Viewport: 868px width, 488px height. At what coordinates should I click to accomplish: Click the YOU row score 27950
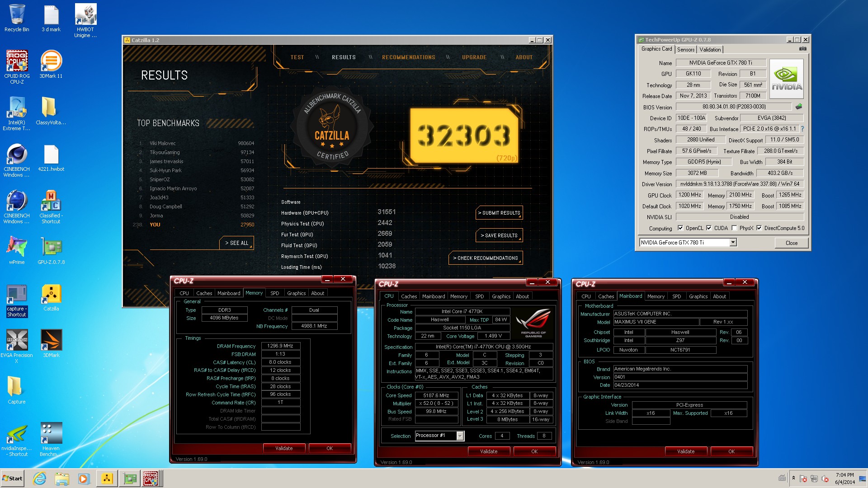click(x=247, y=225)
